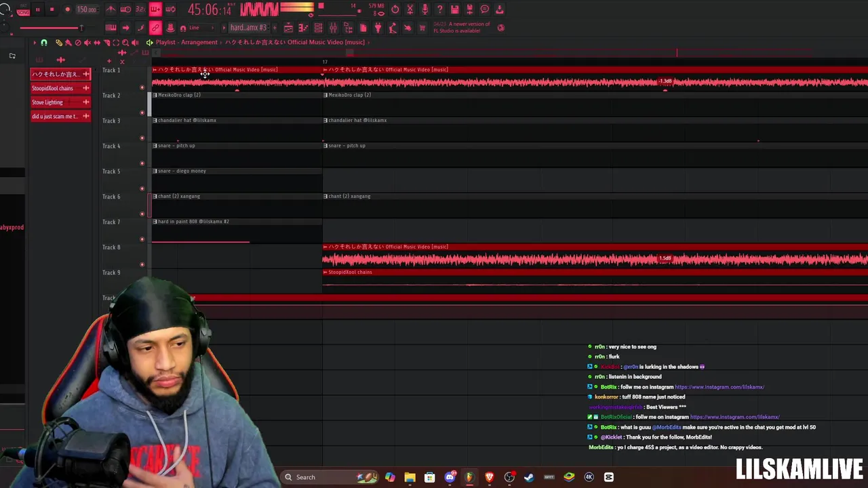Pause playback in the transport bar
868x488 pixels.
coord(37,9)
